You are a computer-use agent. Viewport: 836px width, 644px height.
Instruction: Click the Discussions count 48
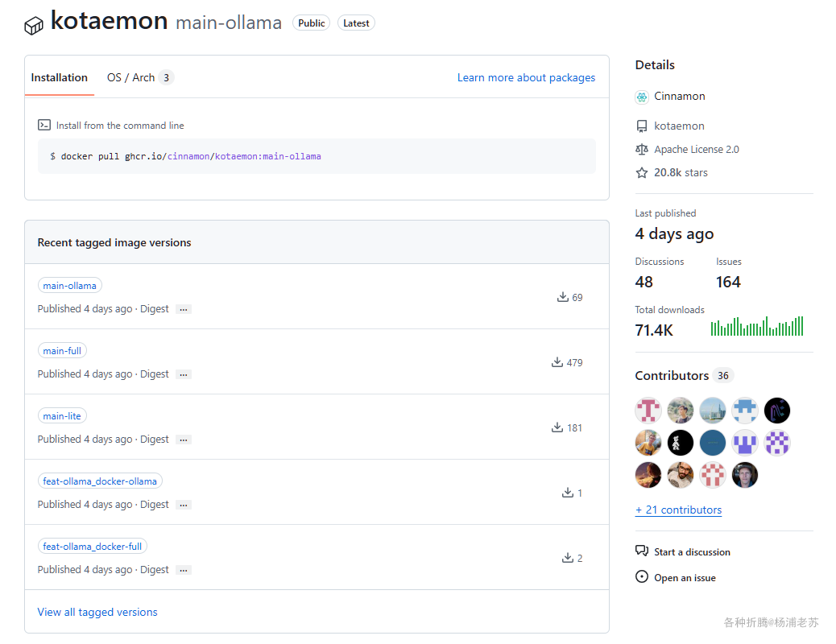644,282
